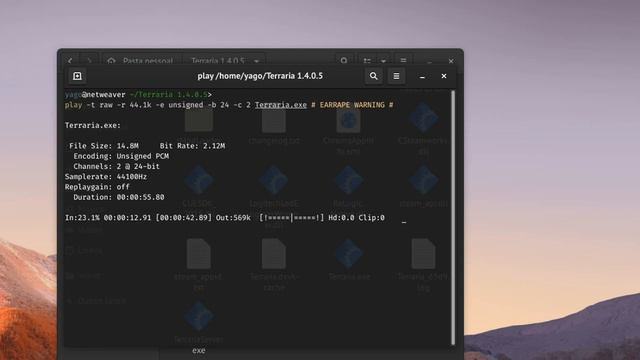Minimize the file manager window

coord(429,61)
